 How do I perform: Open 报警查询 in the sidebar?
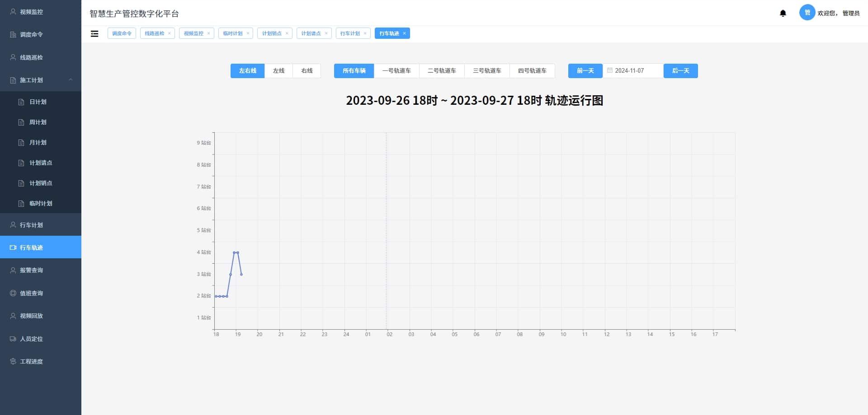41,270
